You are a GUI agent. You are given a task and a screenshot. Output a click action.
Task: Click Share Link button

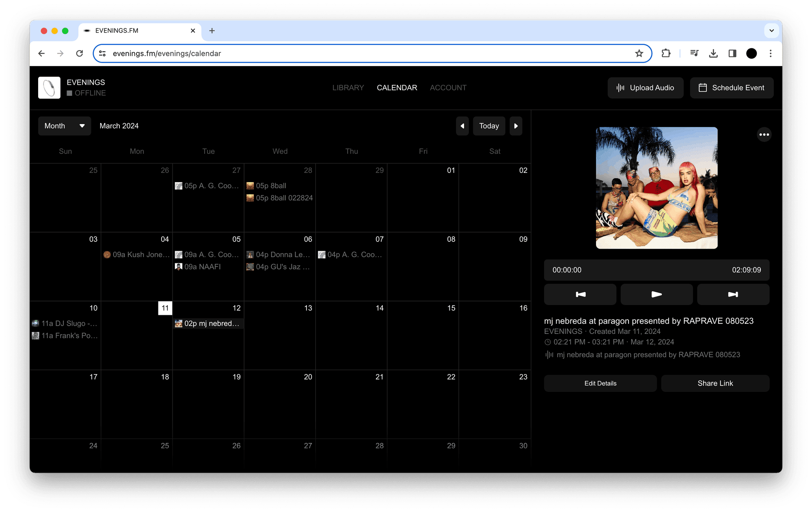[x=715, y=383]
